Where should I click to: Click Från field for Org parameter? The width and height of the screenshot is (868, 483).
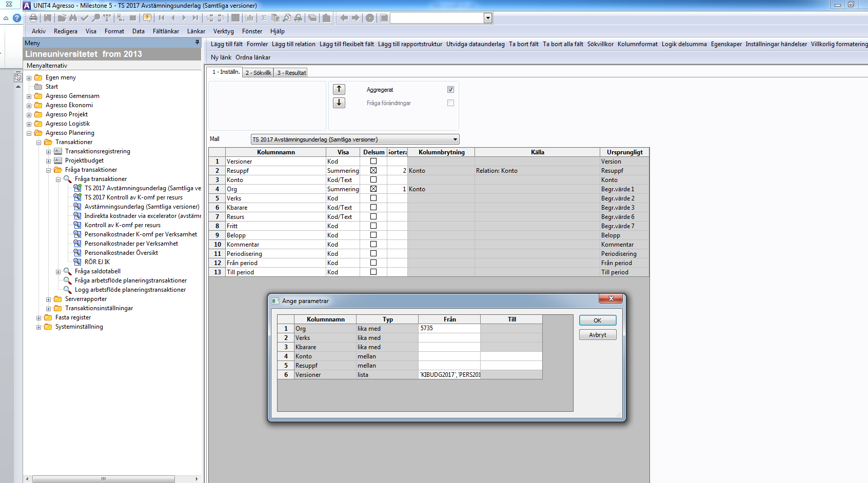point(449,328)
